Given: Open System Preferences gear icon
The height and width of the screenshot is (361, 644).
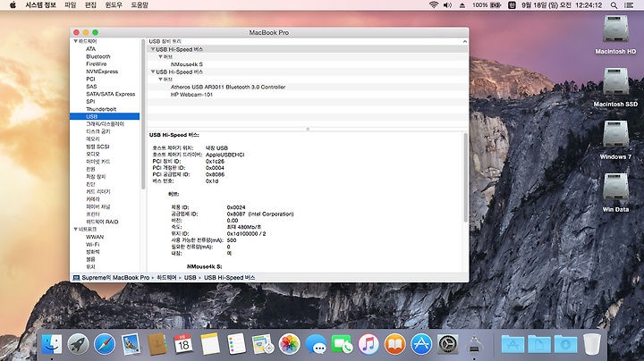Looking at the screenshot, I should click(448, 344).
